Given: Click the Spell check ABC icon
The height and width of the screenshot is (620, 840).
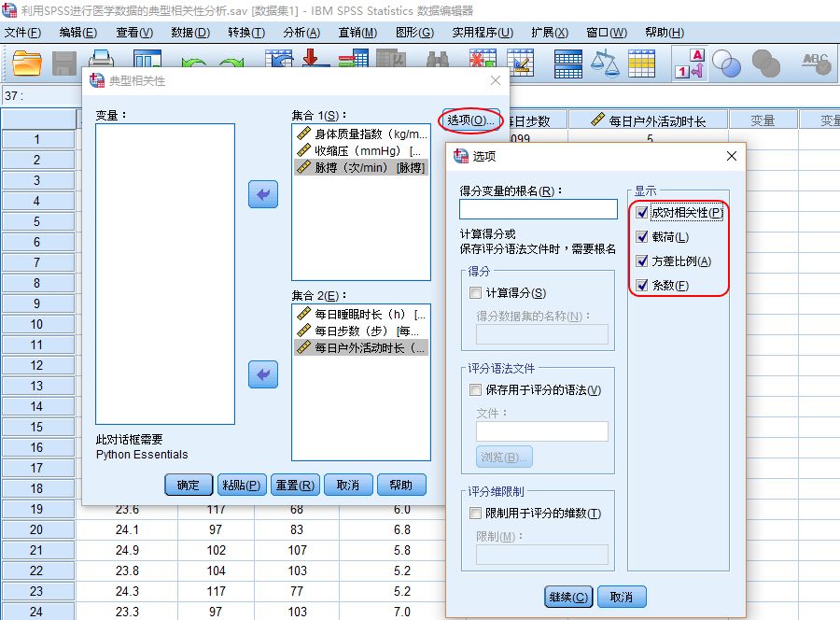Looking at the screenshot, I should click(816, 63).
